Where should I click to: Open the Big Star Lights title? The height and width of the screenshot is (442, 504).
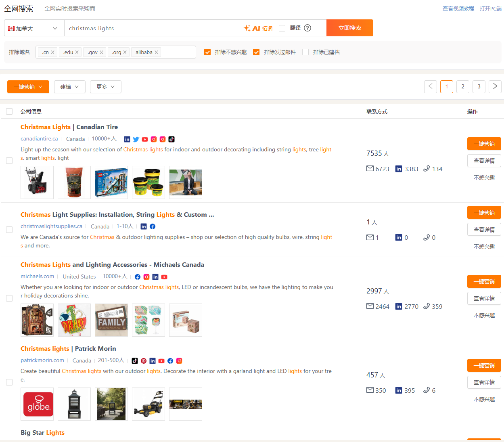(42, 432)
